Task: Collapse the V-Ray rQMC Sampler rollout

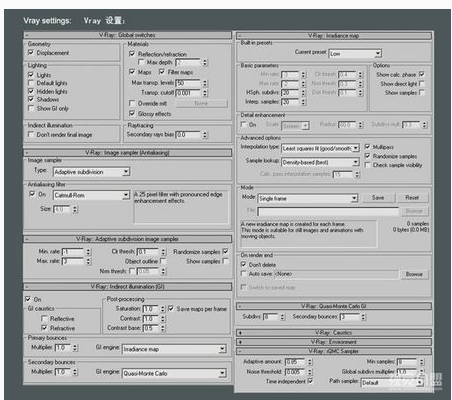Action: [x=334, y=351]
